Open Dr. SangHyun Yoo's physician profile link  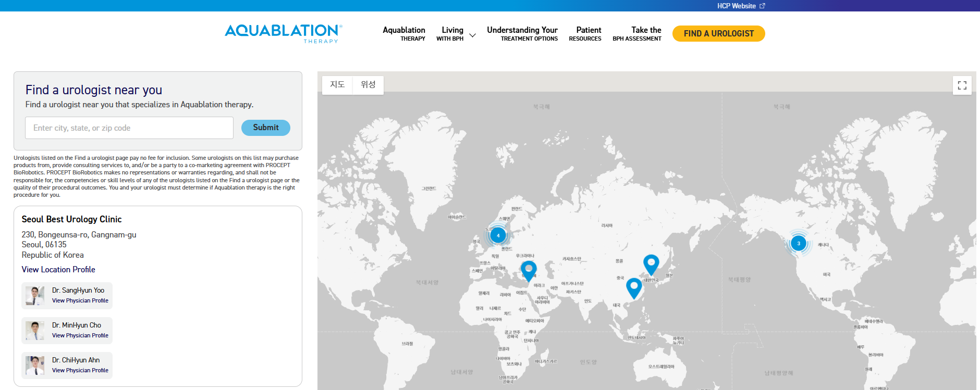[80, 300]
